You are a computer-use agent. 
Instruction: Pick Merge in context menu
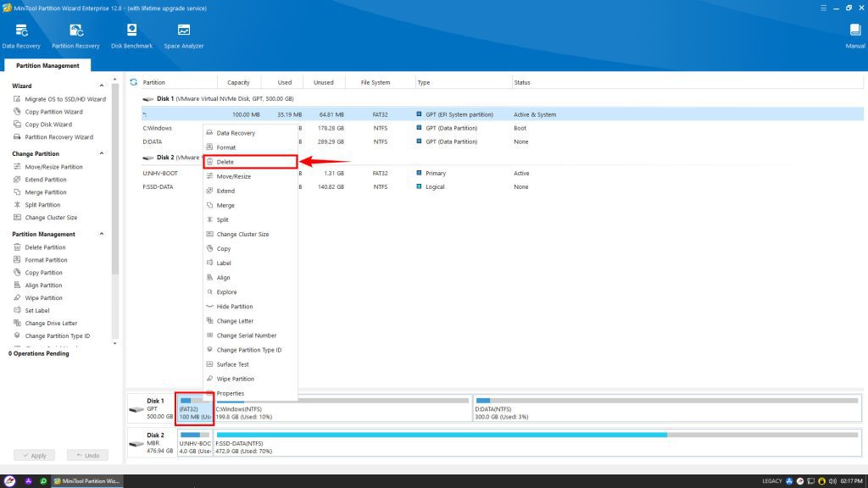(x=250, y=205)
